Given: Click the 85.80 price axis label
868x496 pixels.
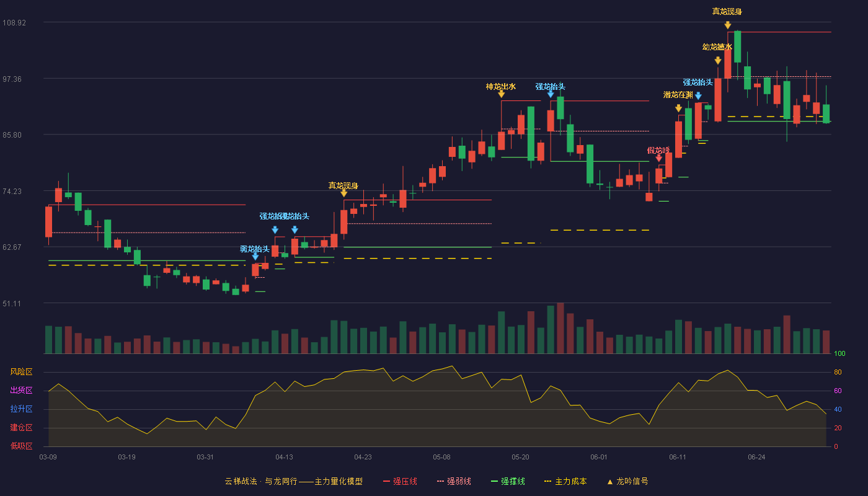Looking at the screenshot, I should click(14, 135).
